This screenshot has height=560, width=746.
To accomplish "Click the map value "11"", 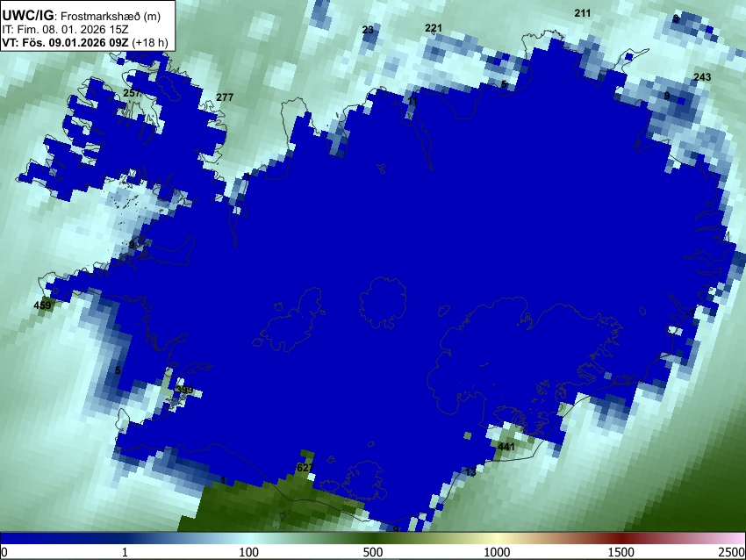I will pyautogui.click(x=412, y=101).
